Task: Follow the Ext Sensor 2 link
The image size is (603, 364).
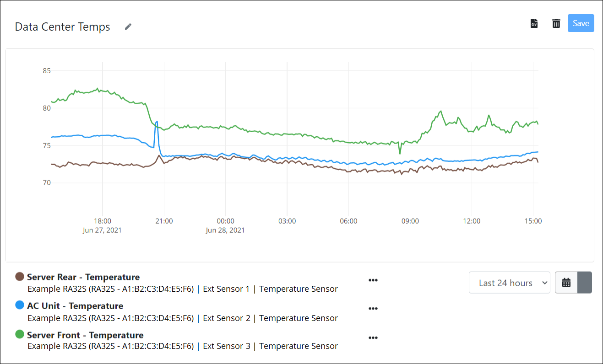Action: pyautogui.click(x=227, y=318)
